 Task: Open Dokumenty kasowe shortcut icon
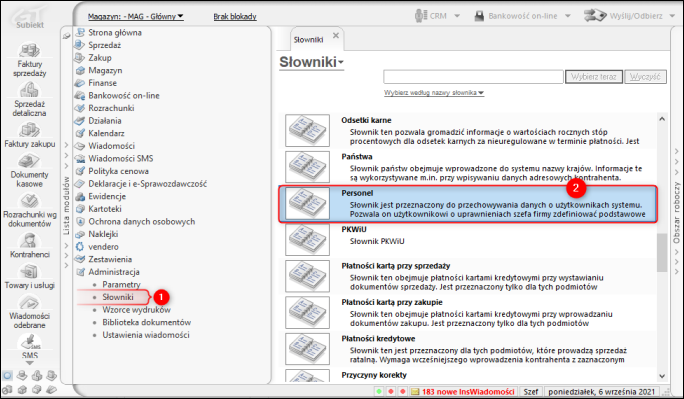tap(29, 161)
